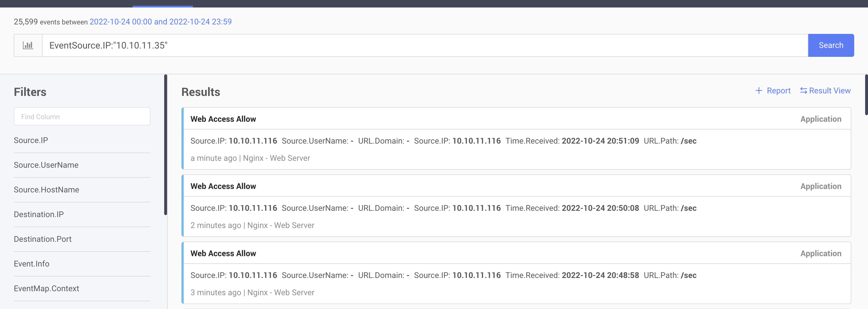868x309 pixels.
Task: Click the histogram chart icon beside the search field
Action: pyautogui.click(x=28, y=45)
